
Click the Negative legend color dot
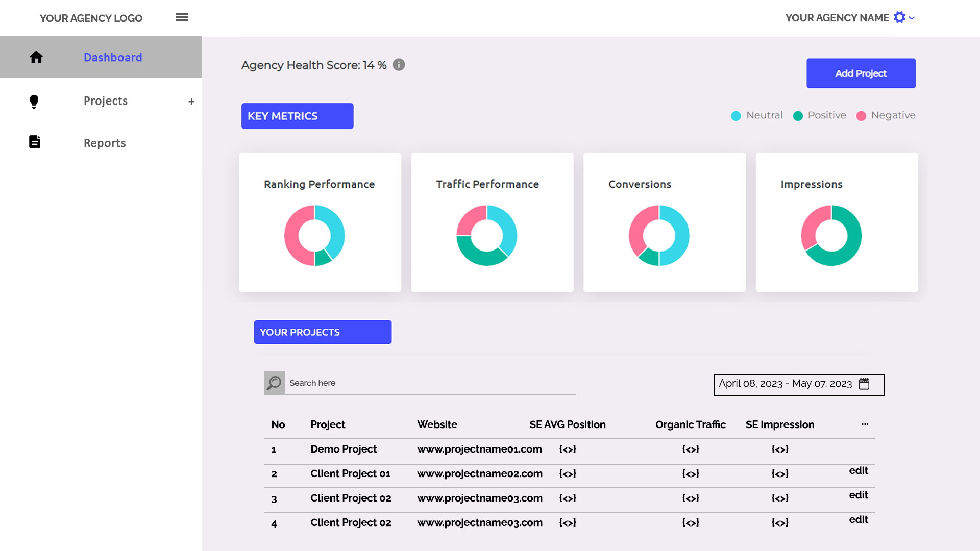tap(861, 116)
